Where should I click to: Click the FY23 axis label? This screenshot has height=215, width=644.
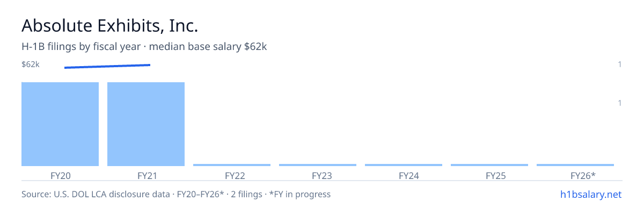point(318,175)
